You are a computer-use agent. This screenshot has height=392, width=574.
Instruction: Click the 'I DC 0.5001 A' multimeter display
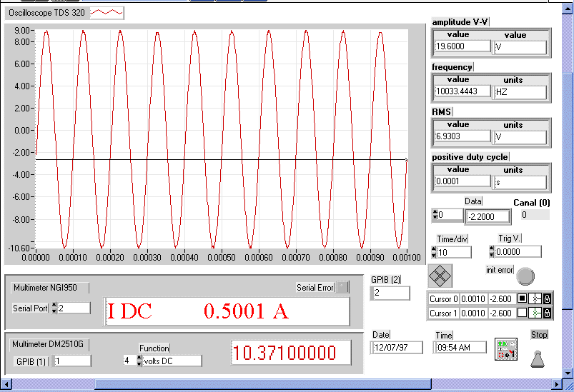227,311
